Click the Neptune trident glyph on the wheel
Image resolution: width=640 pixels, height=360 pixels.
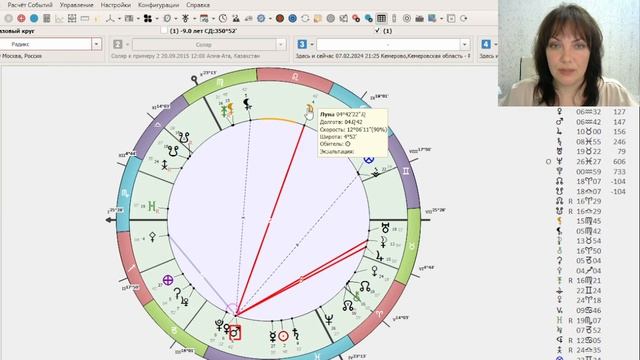coord(329,319)
